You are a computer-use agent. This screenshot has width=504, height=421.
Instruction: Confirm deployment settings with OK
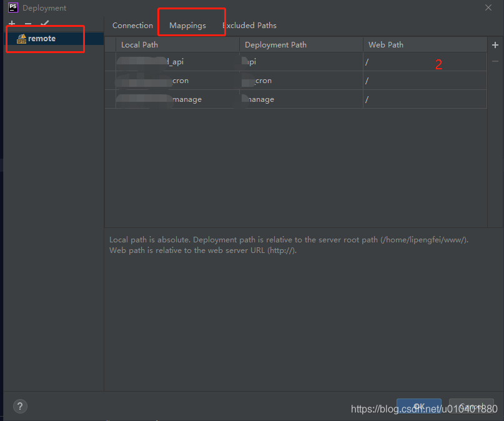[418, 405]
